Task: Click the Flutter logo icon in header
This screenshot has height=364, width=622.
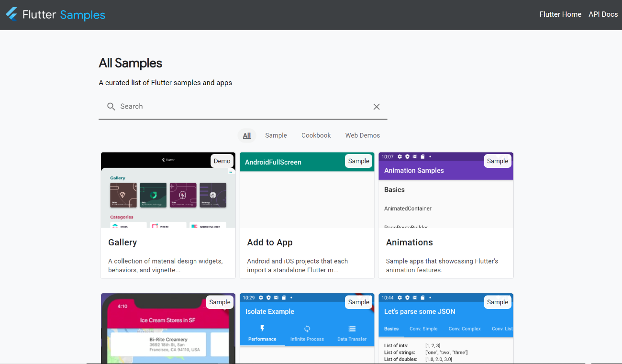Action: pyautogui.click(x=11, y=14)
